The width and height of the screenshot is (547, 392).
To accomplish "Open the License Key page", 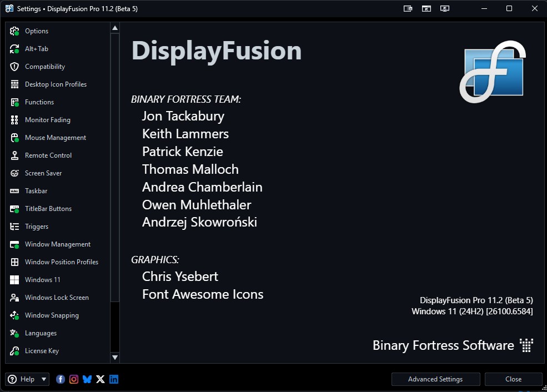I will tap(42, 351).
